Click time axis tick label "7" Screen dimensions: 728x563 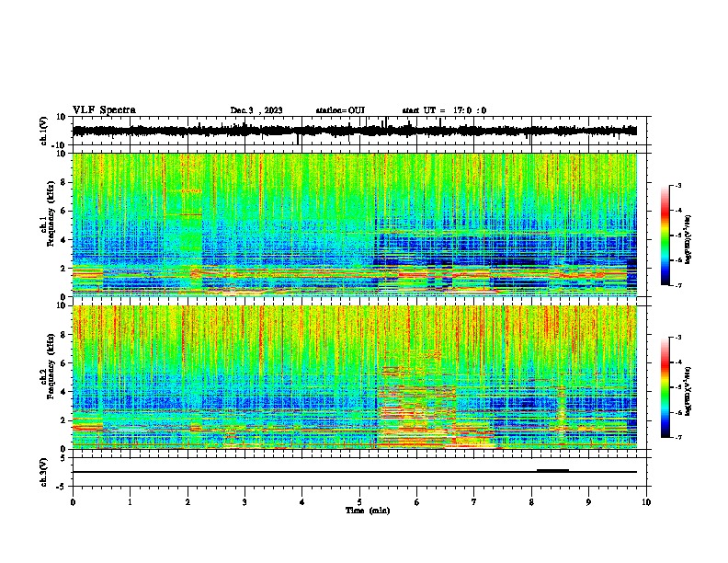pos(474,502)
